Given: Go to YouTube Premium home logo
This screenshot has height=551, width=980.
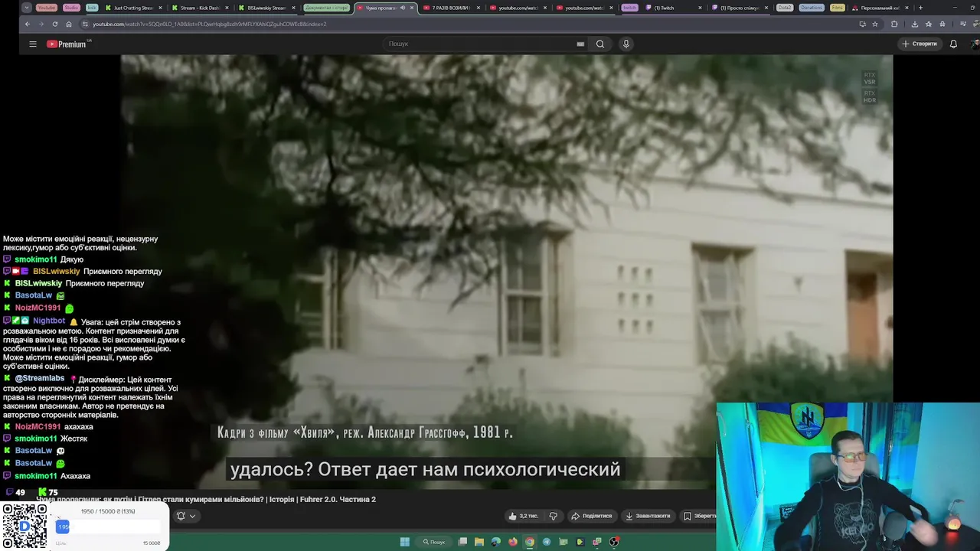Looking at the screenshot, I should 67,44.
